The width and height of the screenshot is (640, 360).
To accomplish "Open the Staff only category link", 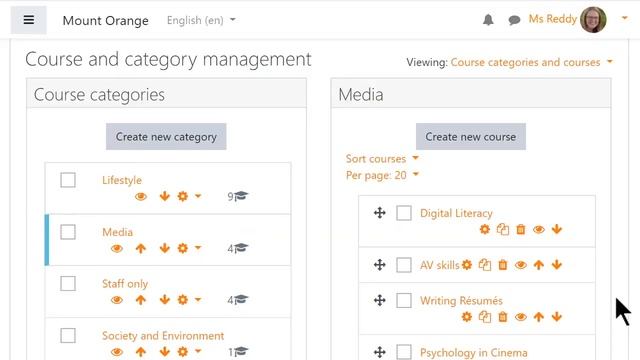I will 125,283.
